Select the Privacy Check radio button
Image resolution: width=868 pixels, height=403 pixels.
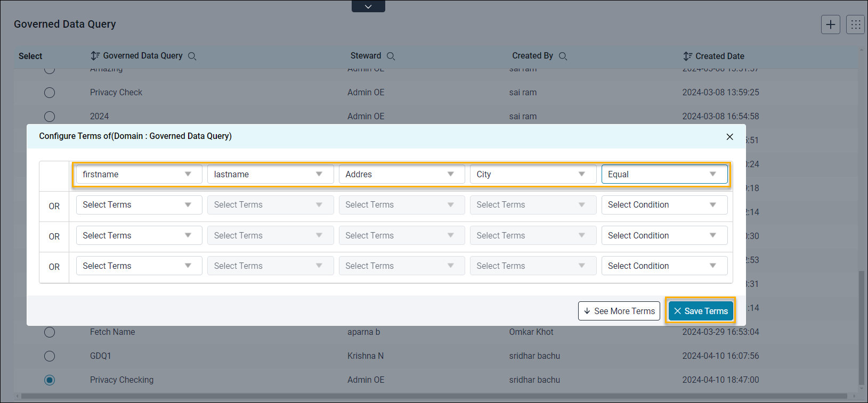(50, 93)
